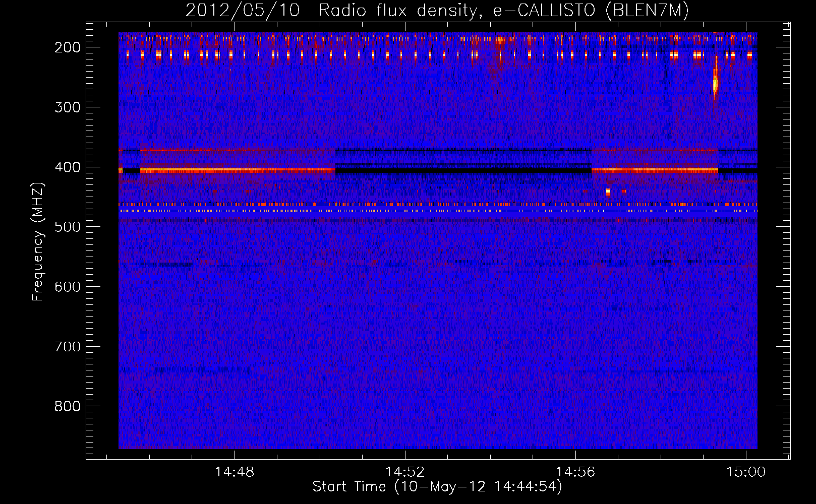The image size is (816, 504).
Task: Click the 800 frequency tick label
Action: tap(68, 406)
